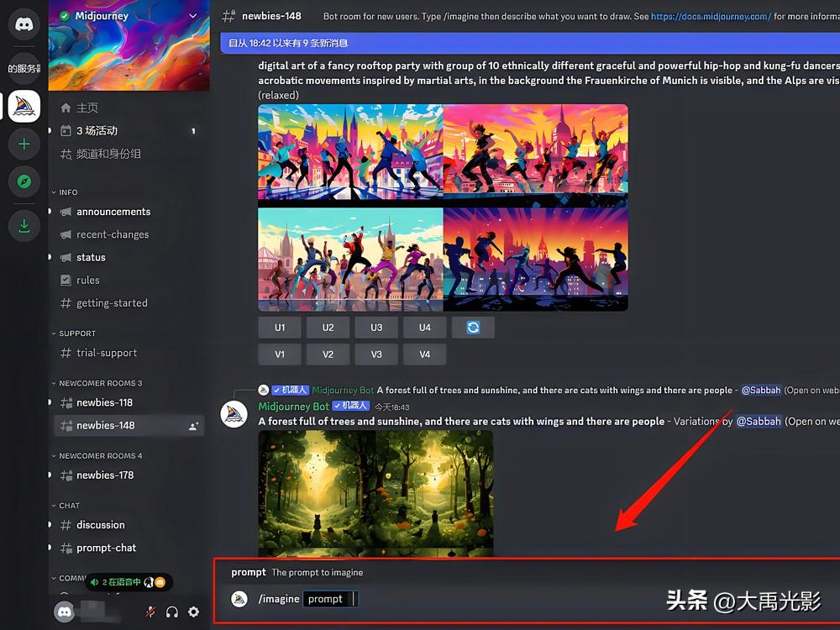Click the V1 variation button
Image resolution: width=840 pixels, height=630 pixels.
click(280, 354)
